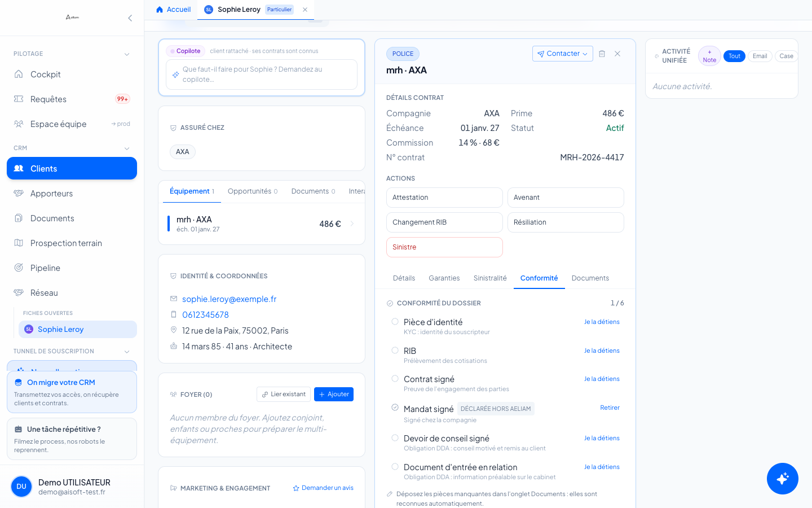Focus the Copilote question input
Screen dimensions: 812x508
(x=262, y=75)
